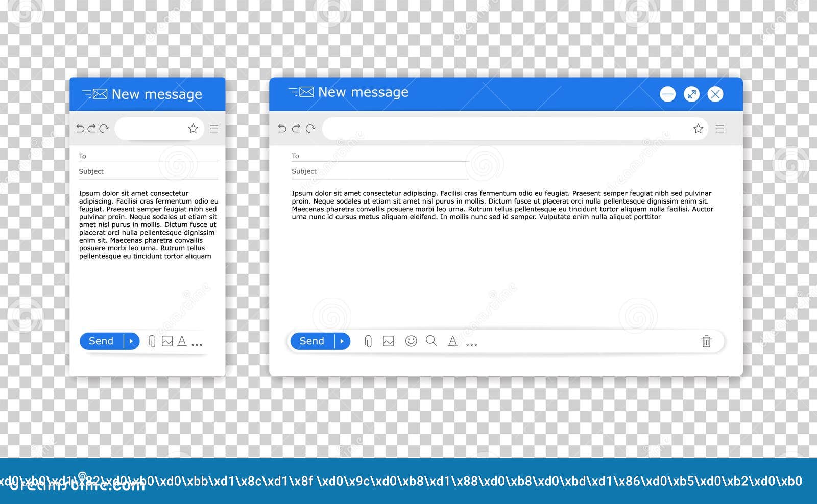Open text formatting with the A icon

point(453,341)
